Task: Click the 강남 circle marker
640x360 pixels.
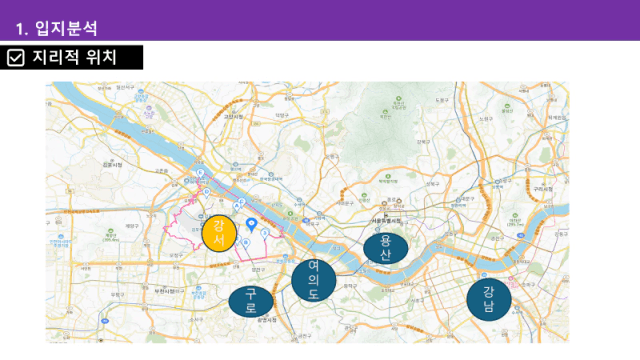Action: pos(489,299)
